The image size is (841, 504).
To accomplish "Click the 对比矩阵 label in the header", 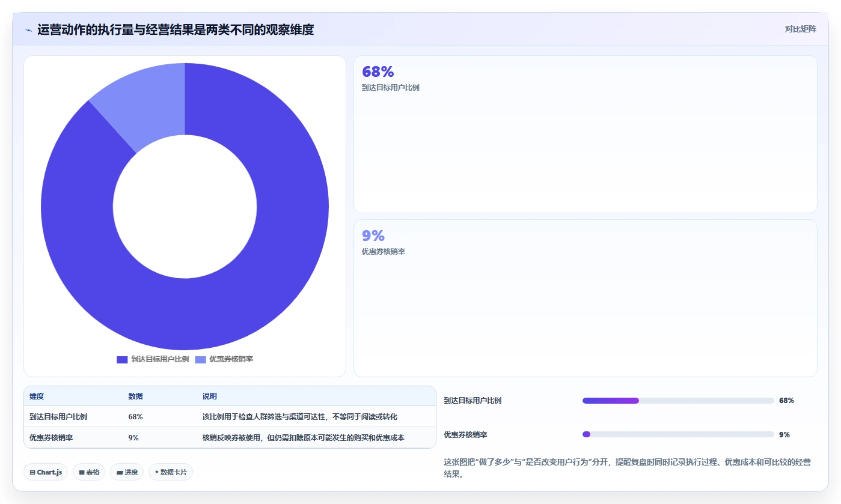I will tap(800, 29).
